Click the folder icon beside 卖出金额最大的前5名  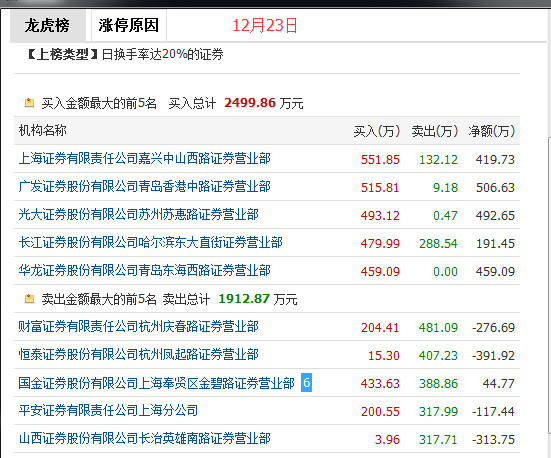click(x=30, y=299)
